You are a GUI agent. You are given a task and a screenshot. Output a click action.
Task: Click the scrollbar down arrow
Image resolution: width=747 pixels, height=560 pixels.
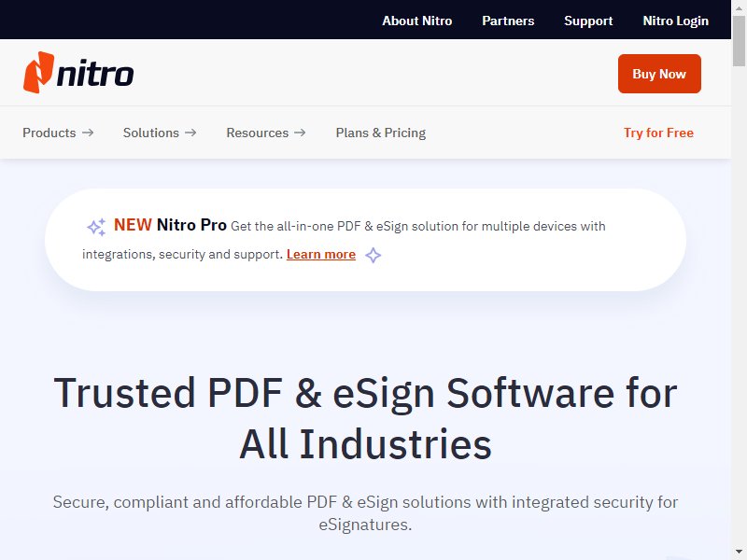(x=739, y=552)
